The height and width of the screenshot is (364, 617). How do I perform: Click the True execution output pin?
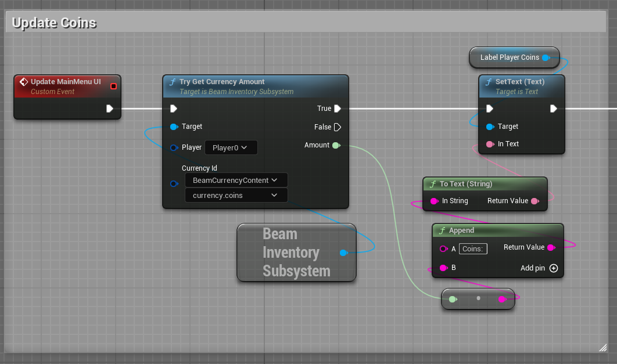[x=337, y=109]
